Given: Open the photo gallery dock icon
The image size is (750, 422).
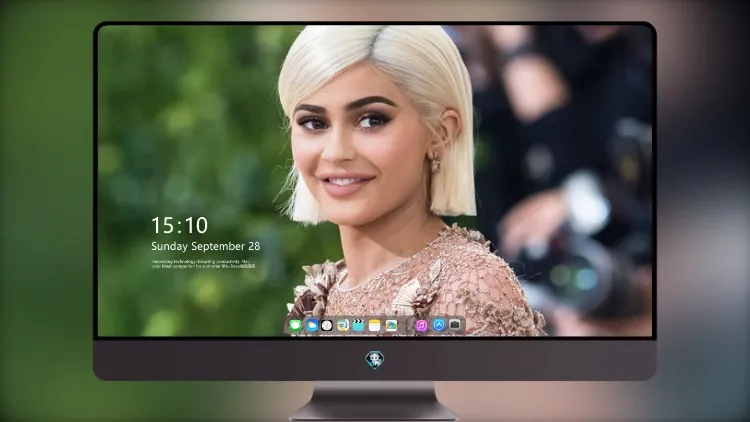Looking at the screenshot, I should click(391, 326).
